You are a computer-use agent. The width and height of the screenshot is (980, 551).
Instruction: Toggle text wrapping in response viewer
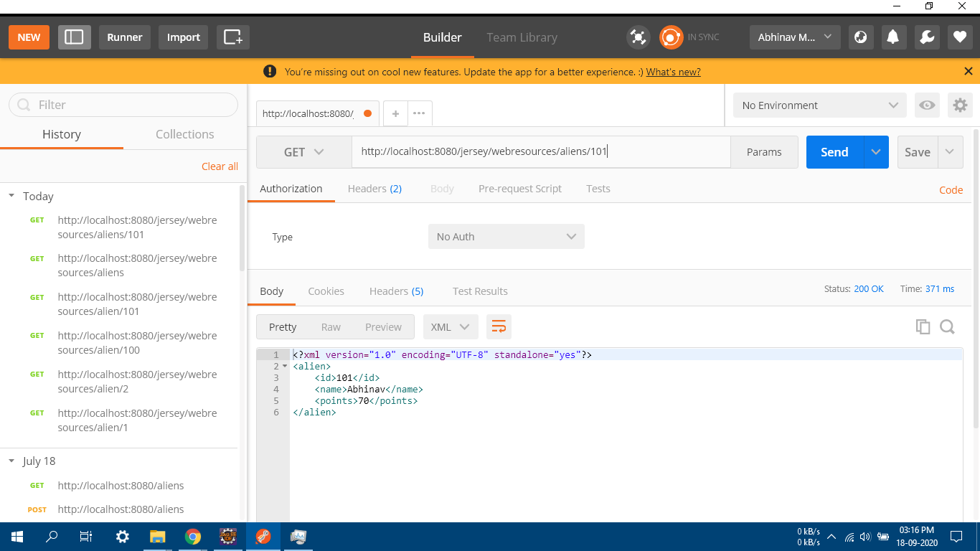click(499, 326)
